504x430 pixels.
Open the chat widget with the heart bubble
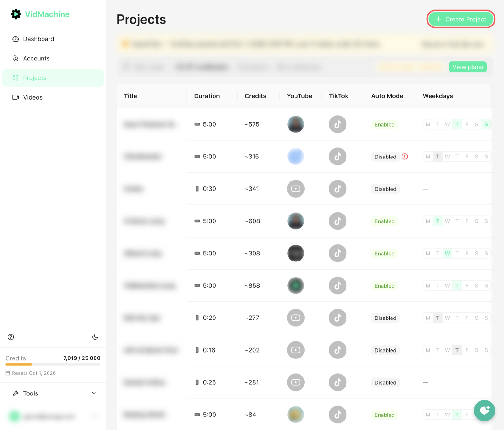(x=484, y=410)
